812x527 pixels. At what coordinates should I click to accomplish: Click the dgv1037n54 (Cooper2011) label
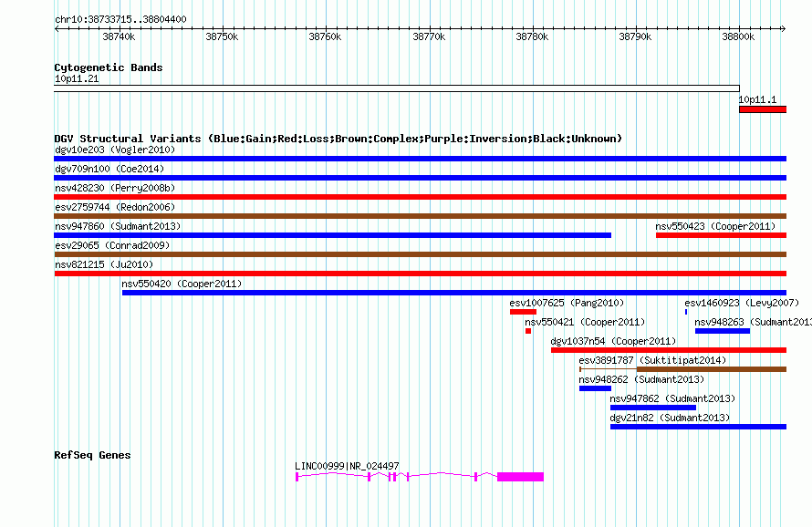click(613, 341)
